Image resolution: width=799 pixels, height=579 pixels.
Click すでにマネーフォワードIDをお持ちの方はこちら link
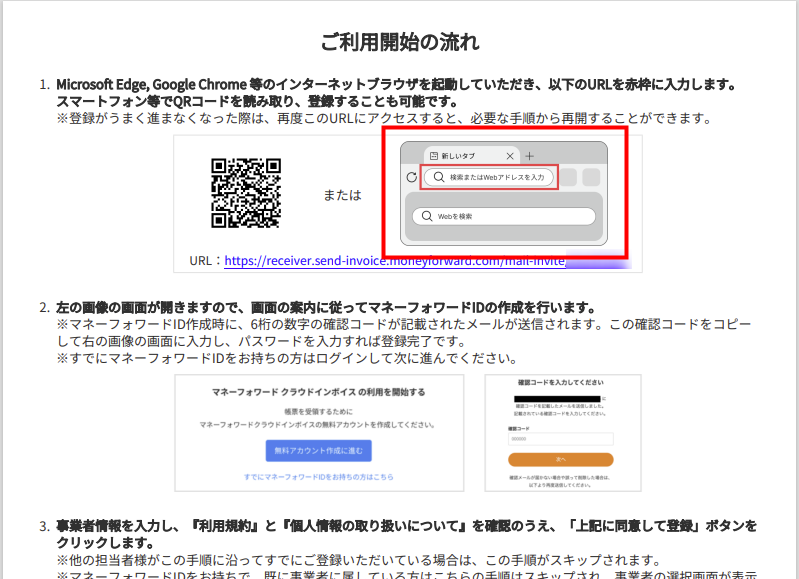click(x=318, y=477)
